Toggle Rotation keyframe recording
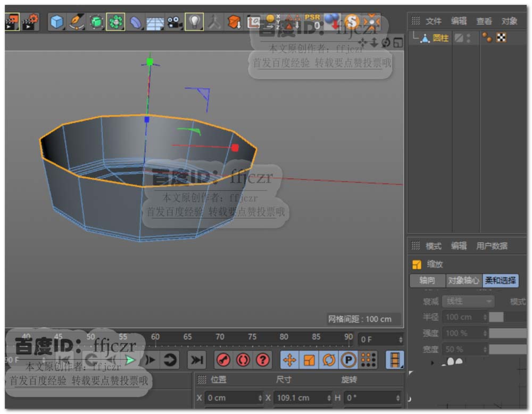 coord(328,360)
